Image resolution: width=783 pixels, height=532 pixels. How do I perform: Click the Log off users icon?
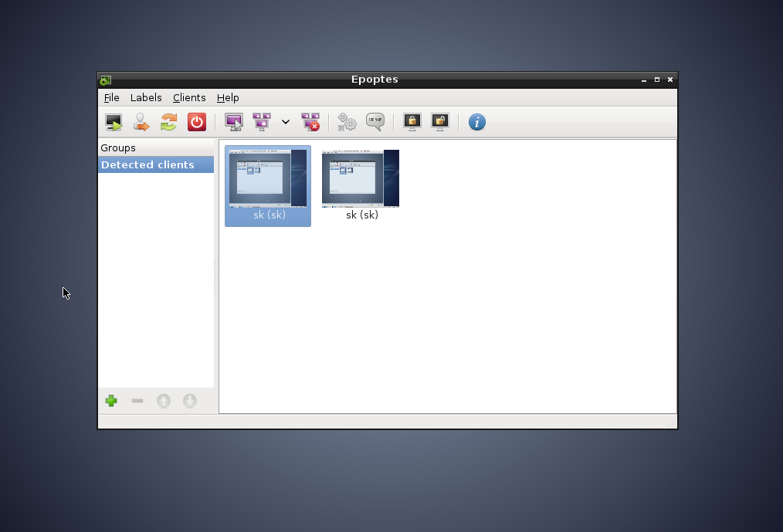141,122
